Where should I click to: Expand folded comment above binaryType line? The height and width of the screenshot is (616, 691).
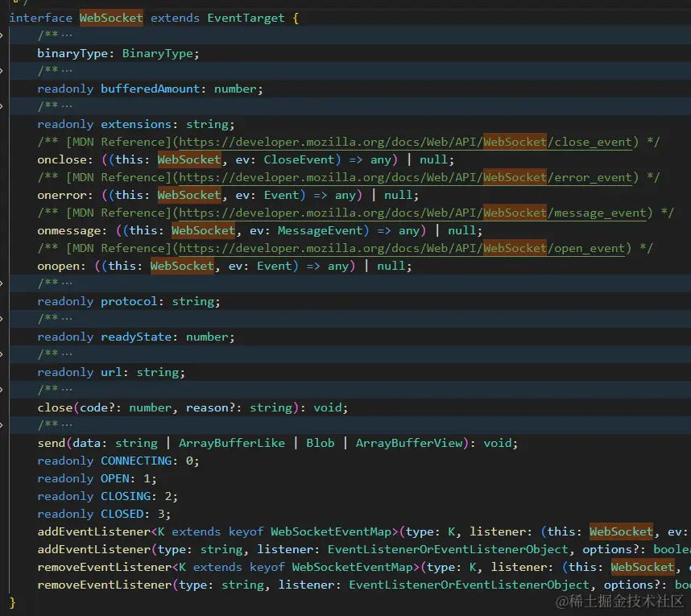2,35
